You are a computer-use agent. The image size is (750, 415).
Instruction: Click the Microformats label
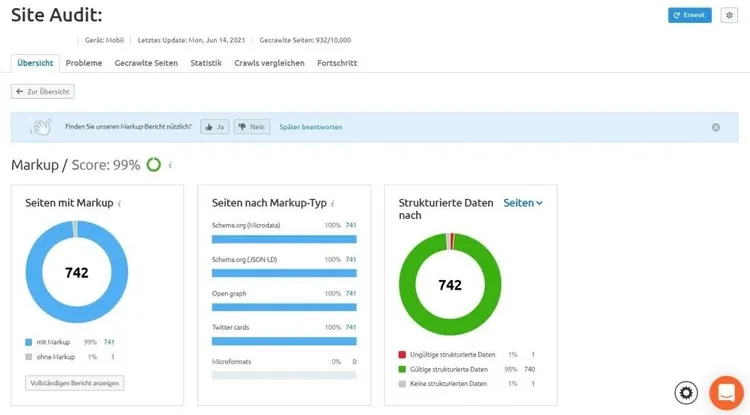[232, 362]
